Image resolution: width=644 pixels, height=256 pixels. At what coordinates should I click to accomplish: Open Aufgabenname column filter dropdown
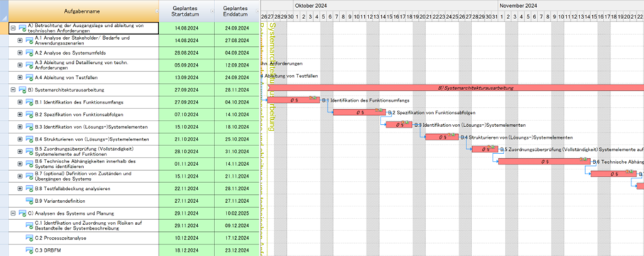pos(156,11)
